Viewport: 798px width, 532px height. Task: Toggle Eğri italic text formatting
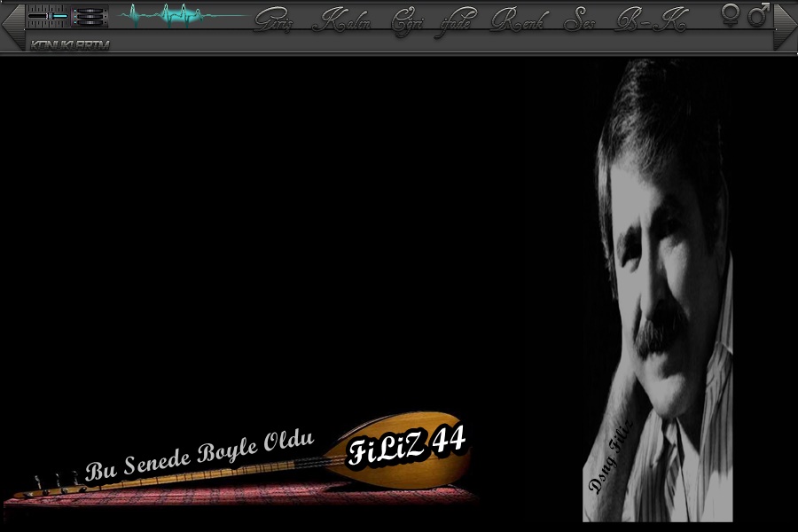tap(408, 20)
